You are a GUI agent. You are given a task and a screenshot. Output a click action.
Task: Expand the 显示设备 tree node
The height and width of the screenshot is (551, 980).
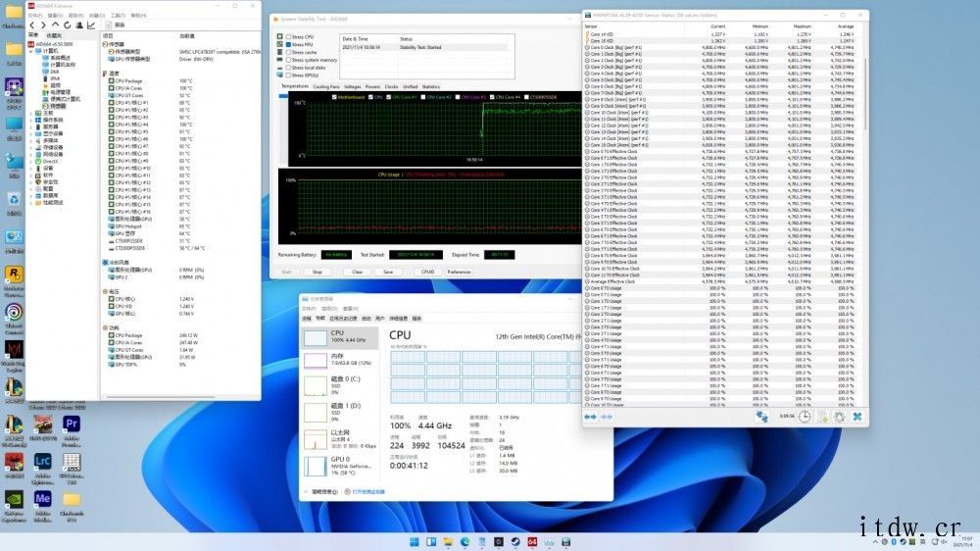31,134
